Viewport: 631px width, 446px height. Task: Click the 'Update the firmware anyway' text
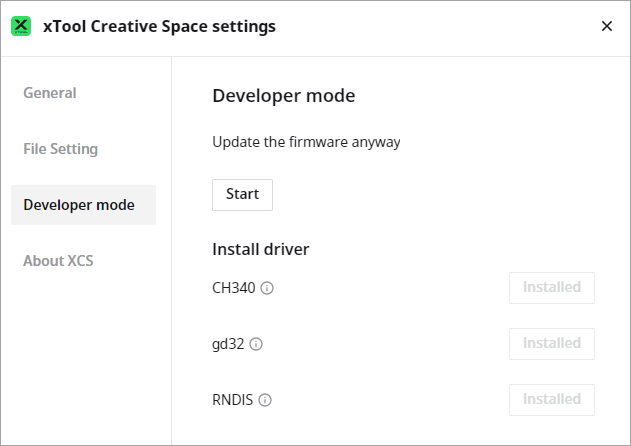[x=306, y=142]
